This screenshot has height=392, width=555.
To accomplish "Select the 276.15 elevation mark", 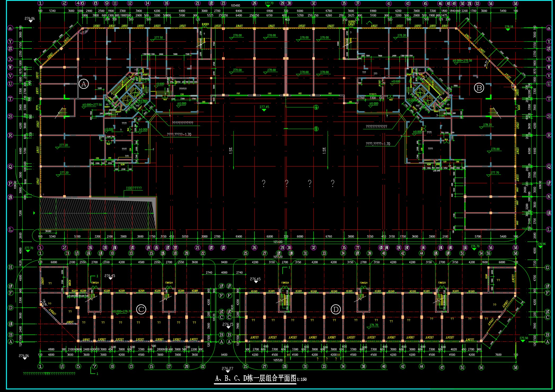I will tap(228, 324).
